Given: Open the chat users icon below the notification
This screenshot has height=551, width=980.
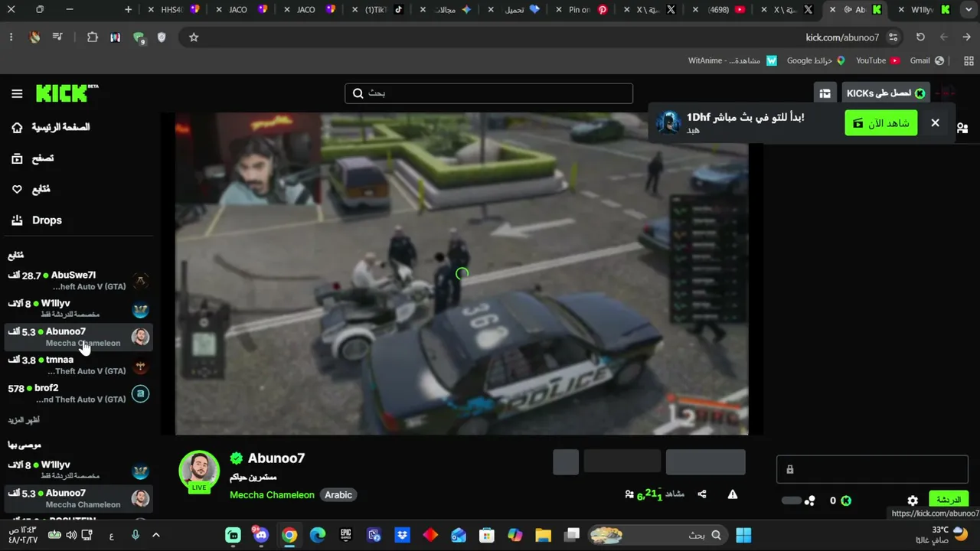Looking at the screenshot, I should (x=962, y=129).
